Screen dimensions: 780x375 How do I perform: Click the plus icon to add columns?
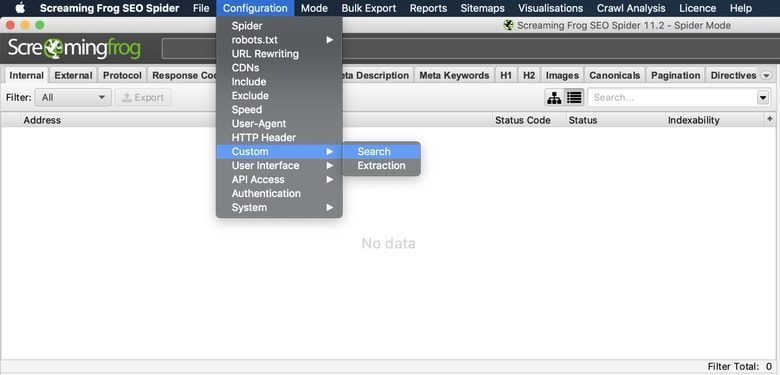tap(770, 119)
